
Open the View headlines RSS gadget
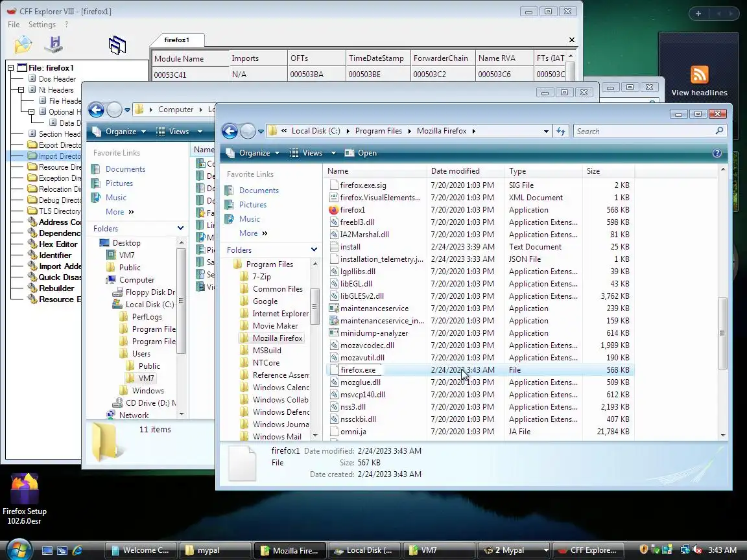tap(699, 81)
